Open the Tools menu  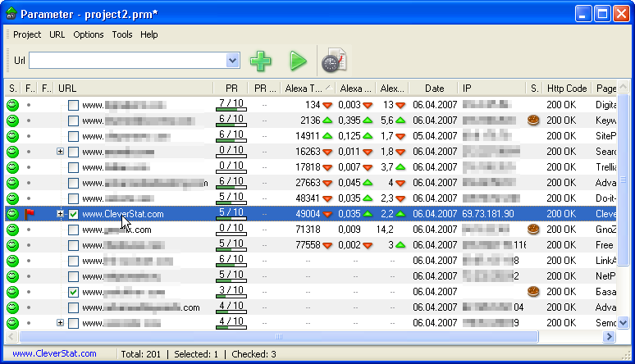pos(121,34)
